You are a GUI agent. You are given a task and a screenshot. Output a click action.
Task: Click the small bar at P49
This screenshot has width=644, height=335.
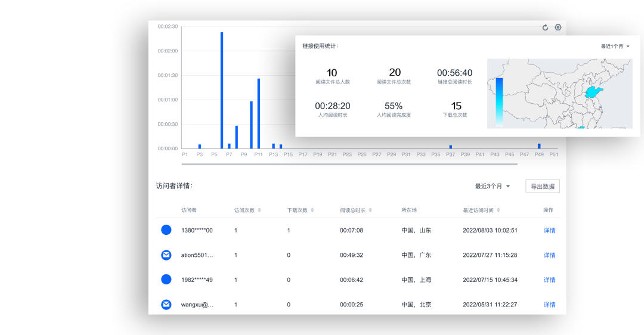539,146
